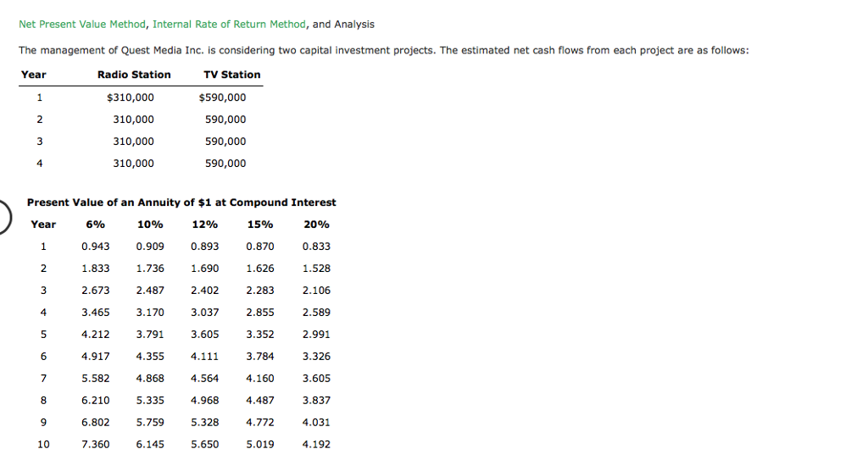Viewport: 868px width, 460px height.
Task: Select TV Station year 4 value 590,000
Action: click(225, 163)
